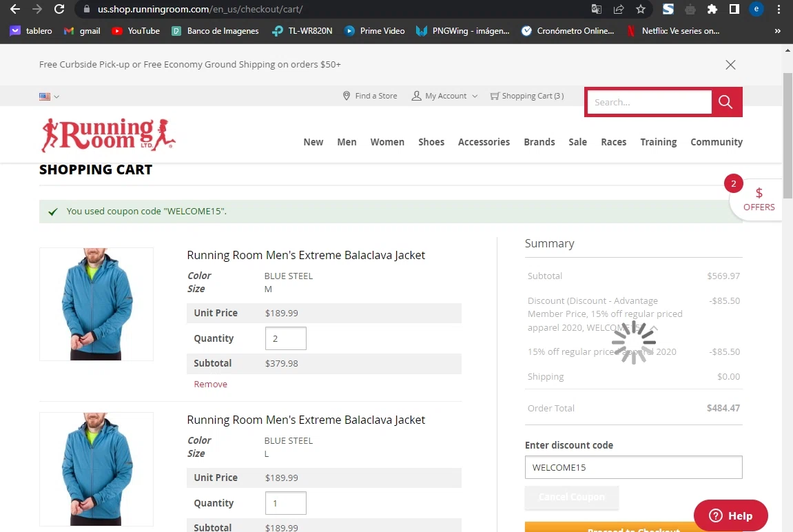
Task: Open the Shoes menu
Action: point(431,142)
